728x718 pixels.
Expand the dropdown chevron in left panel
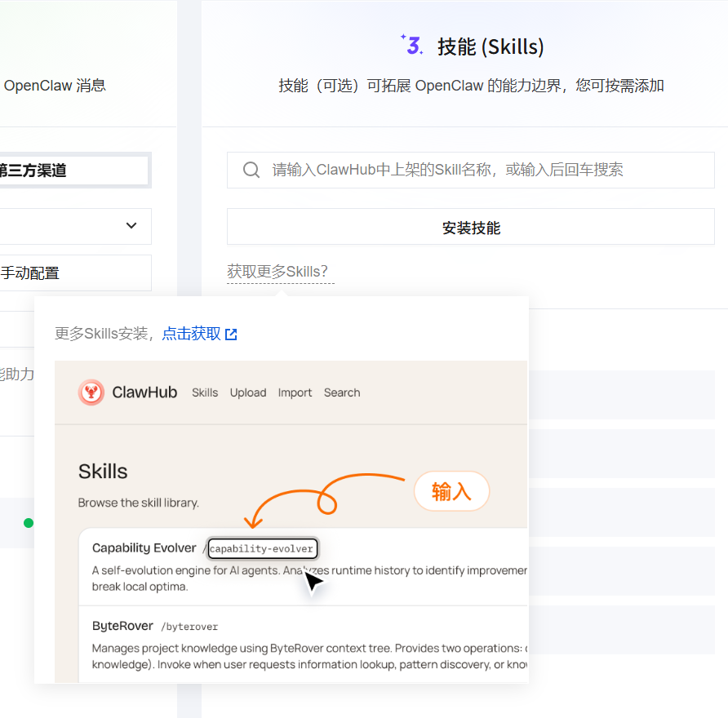[131, 225]
